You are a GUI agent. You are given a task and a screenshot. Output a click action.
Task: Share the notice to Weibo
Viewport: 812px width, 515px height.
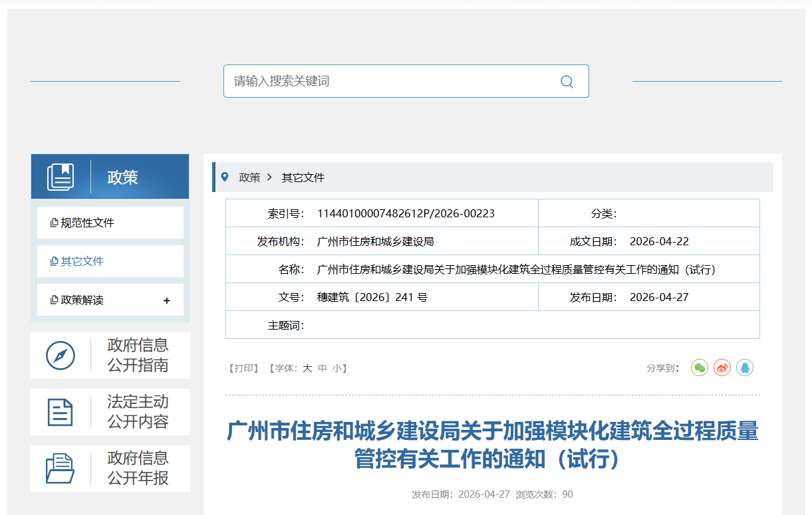(722, 367)
